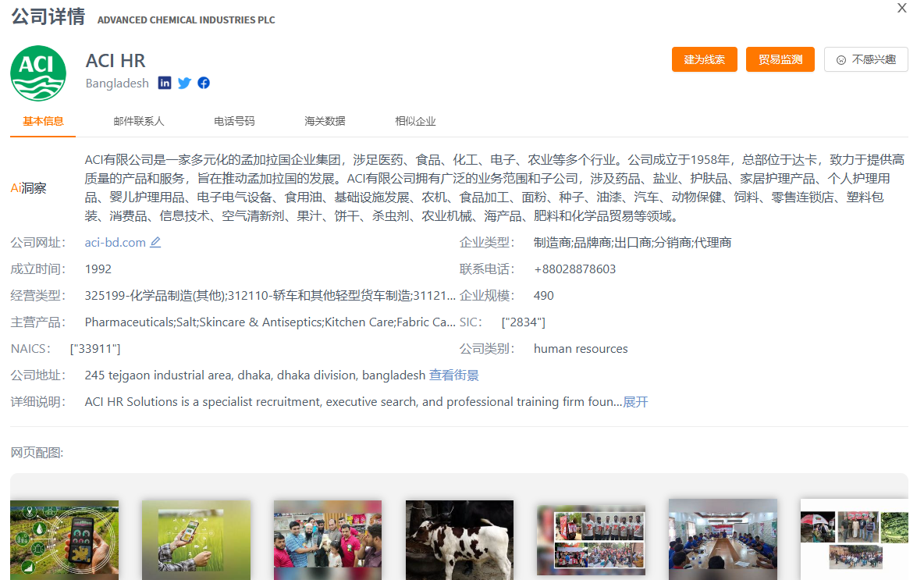
Task: Click the NAICS value ["33911"]
Action: point(95,349)
